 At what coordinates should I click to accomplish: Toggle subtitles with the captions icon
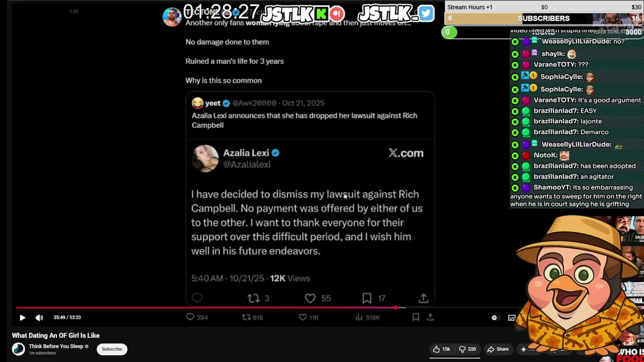tap(512, 318)
